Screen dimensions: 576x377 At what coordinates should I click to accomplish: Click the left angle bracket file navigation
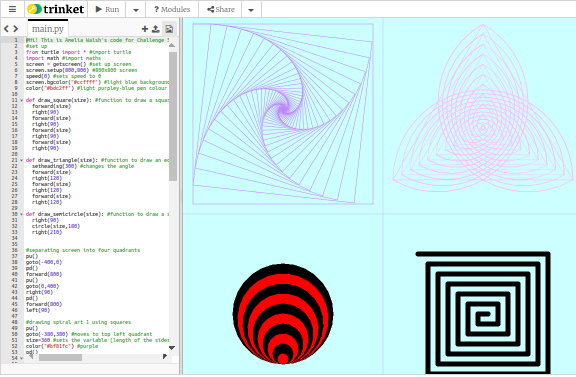6,29
